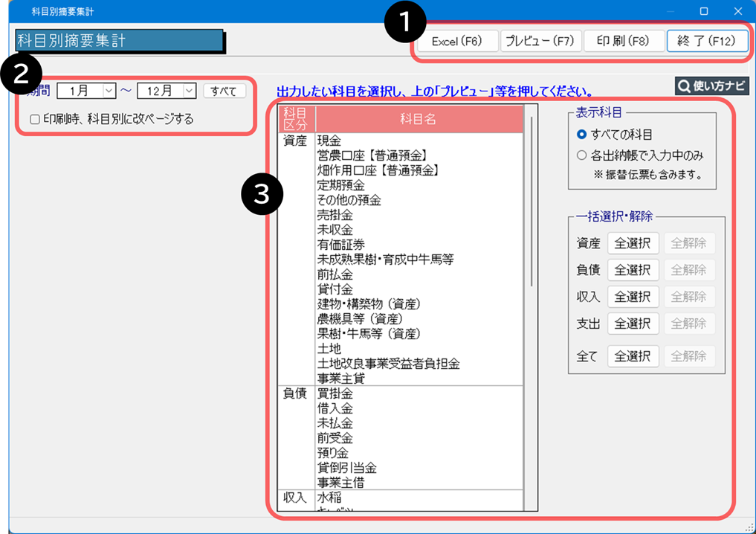Click 全選択 for the 資産 category
This screenshot has width=756, height=534.
(633, 243)
